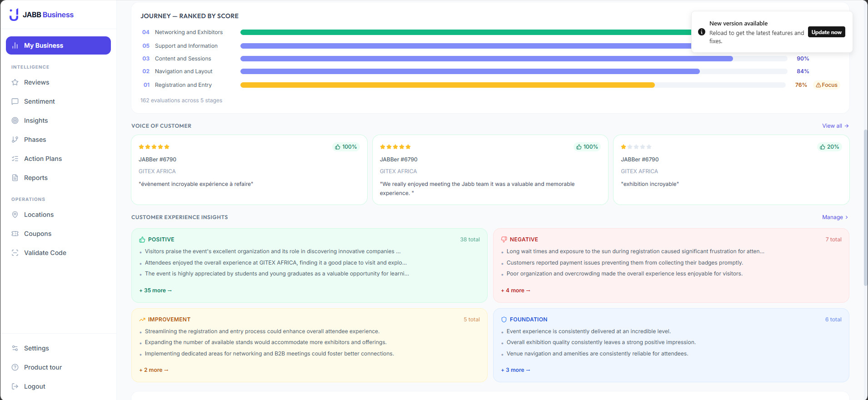Click the thumbs-down icon on Negative card
Viewport: 868px width, 400px height.
tap(504, 240)
